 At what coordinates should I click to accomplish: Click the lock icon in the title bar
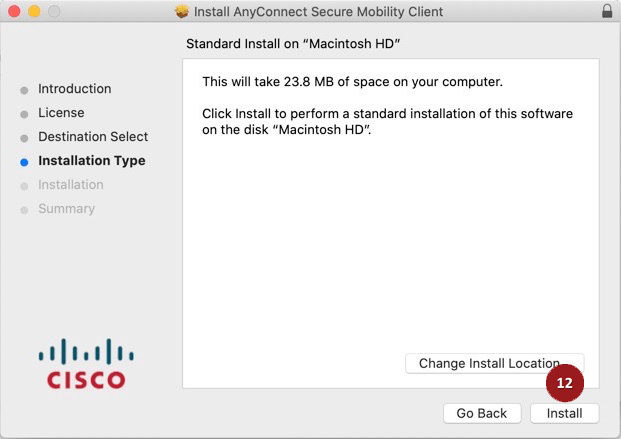607,12
